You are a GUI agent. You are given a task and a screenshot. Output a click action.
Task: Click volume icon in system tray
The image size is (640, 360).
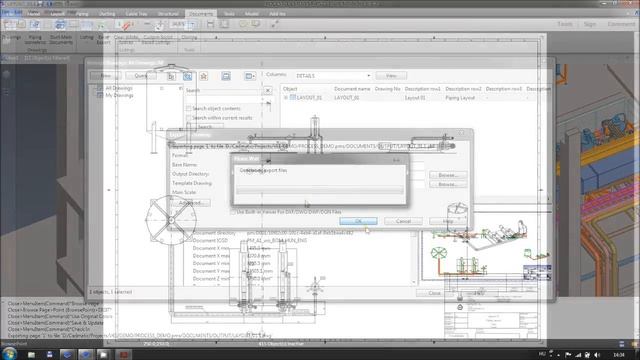pos(598,355)
